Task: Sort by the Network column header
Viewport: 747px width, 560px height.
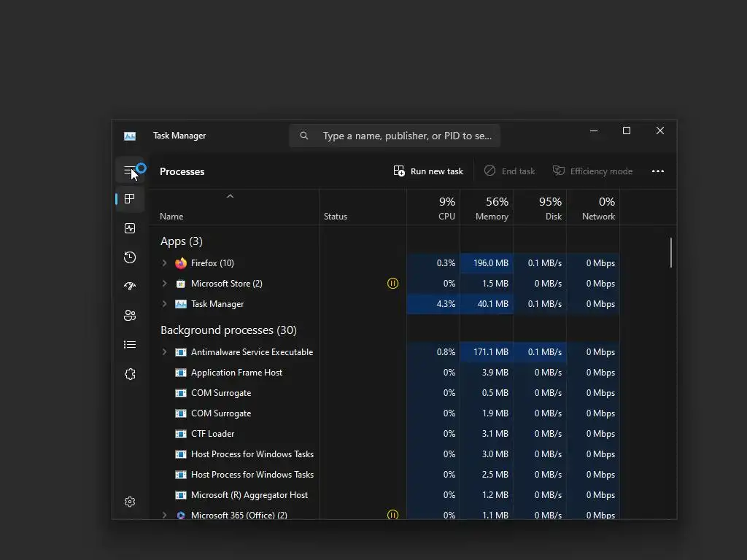Action: pyautogui.click(x=593, y=208)
